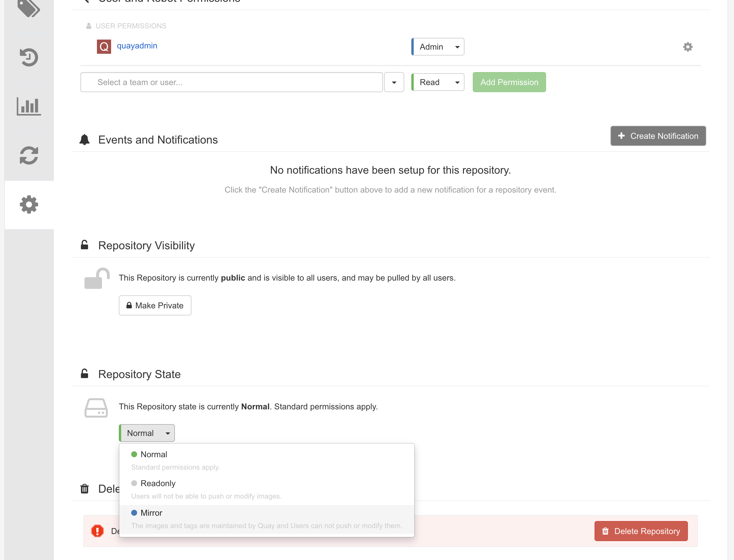Collapse the Normal repository state dropdown

[147, 433]
